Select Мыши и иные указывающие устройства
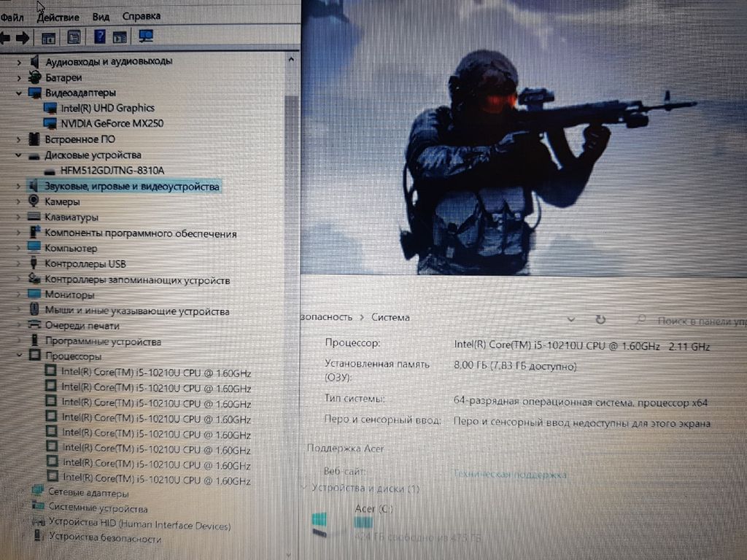Screen dimensions: 747x560 [x=136, y=311]
